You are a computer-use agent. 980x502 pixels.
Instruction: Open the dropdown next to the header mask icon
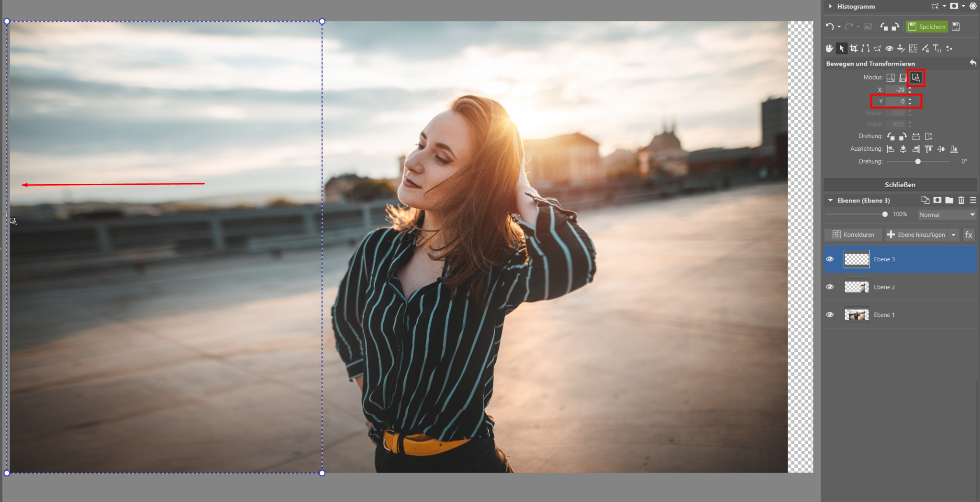pos(963,6)
